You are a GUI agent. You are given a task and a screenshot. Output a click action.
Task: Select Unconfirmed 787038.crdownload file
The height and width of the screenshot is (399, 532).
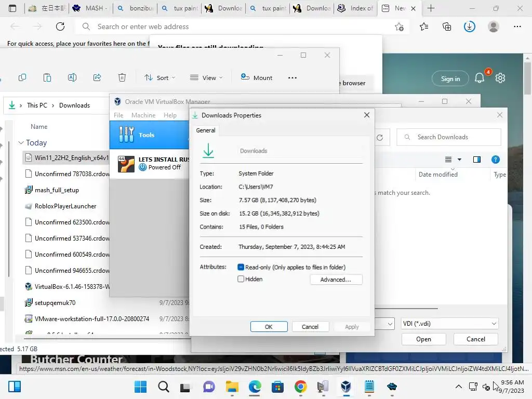pos(67,174)
